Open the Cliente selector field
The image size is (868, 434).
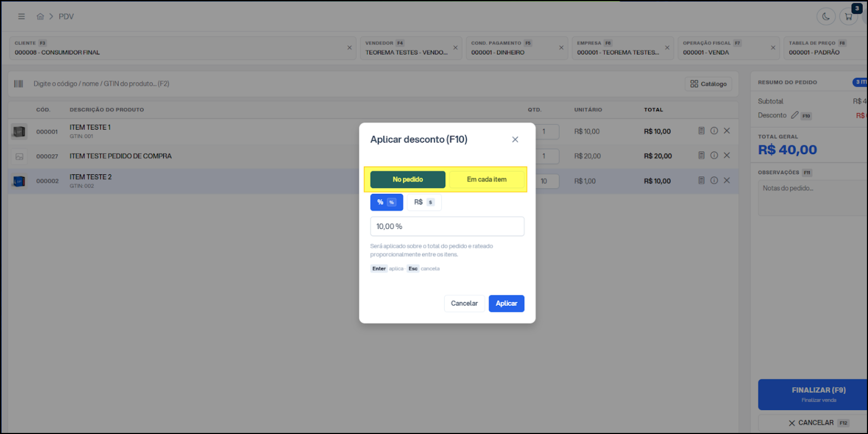point(183,48)
